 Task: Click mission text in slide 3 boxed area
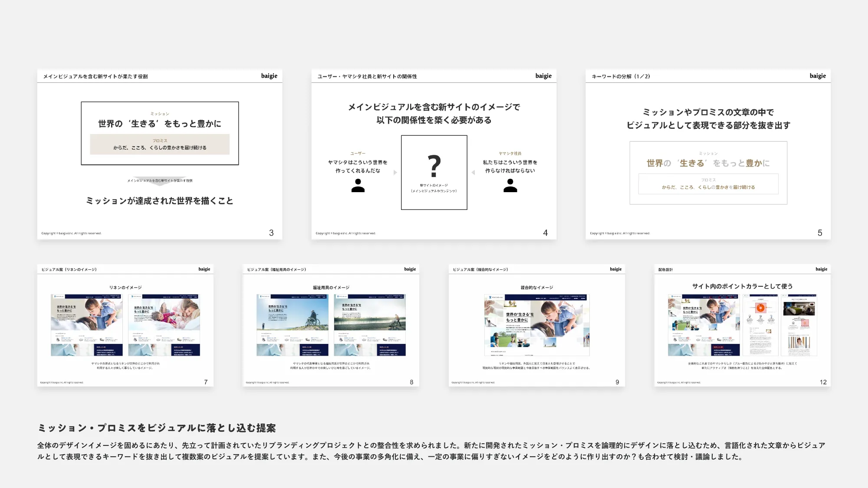(x=160, y=124)
